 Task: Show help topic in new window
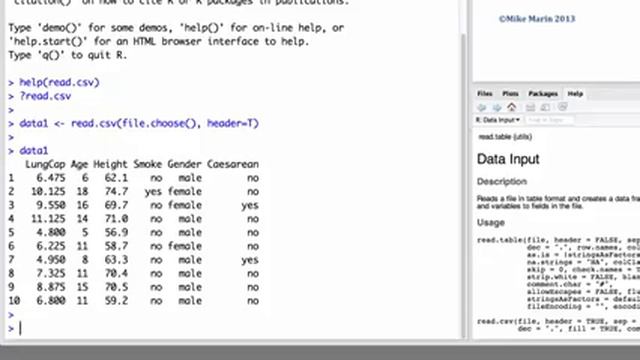[545, 108]
